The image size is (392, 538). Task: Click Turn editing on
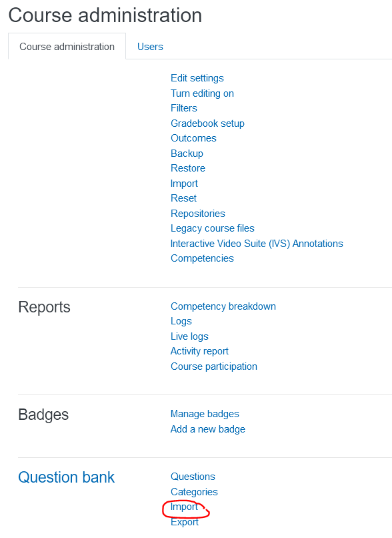point(202,93)
